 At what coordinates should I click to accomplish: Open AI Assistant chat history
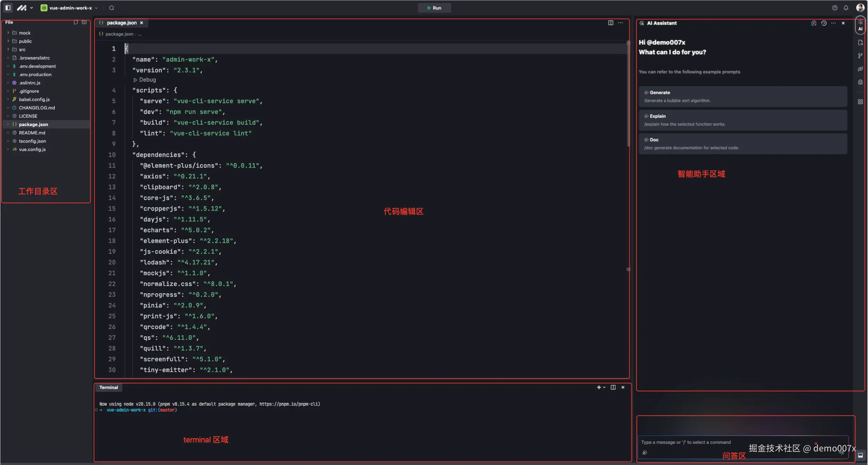click(824, 23)
